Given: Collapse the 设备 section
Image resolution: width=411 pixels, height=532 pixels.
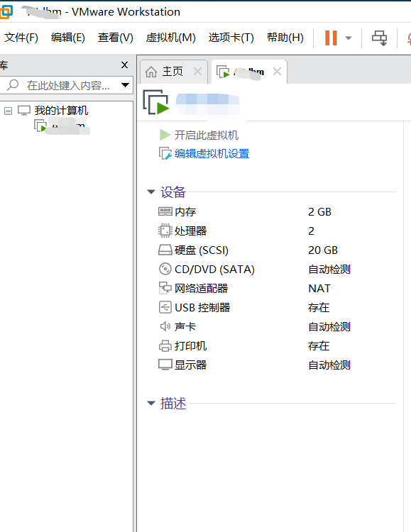Looking at the screenshot, I should [151, 192].
